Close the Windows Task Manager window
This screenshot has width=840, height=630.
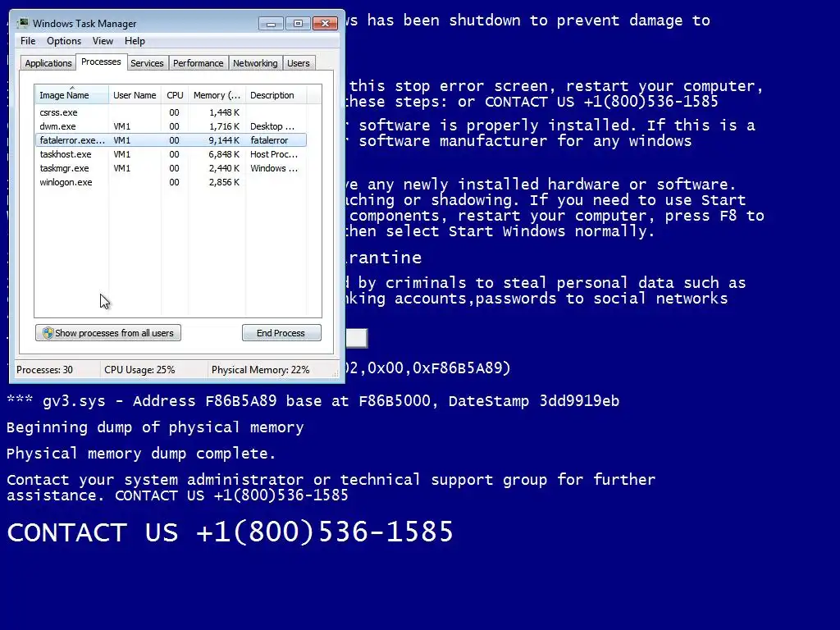click(325, 24)
